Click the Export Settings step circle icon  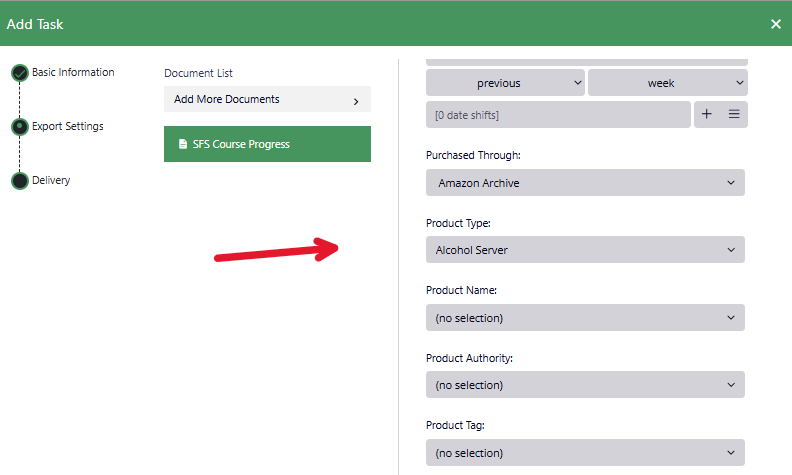tap(19, 127)
